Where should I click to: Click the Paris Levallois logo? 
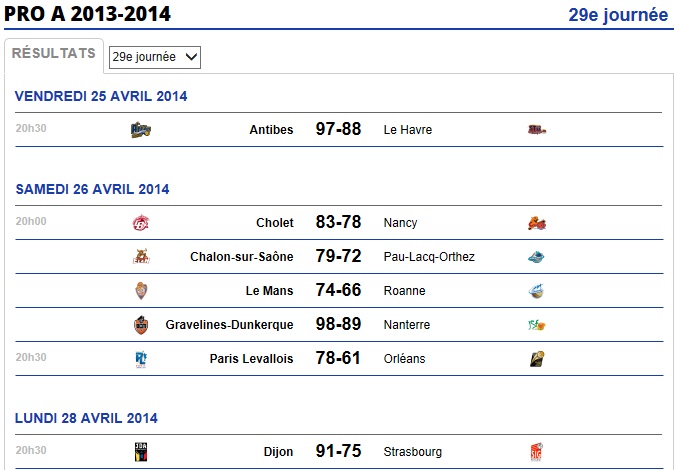pyautogui.click(x=141, y=359)
